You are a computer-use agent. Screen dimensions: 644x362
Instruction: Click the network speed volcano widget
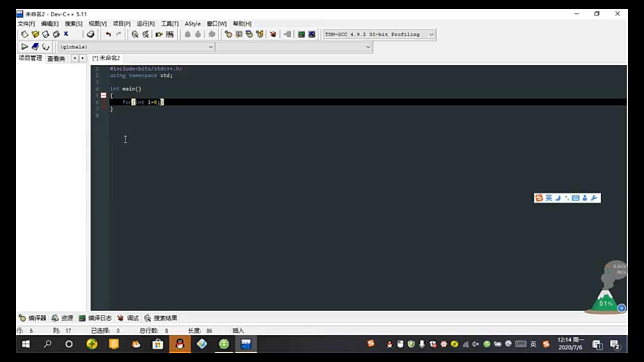click(606, 297)
